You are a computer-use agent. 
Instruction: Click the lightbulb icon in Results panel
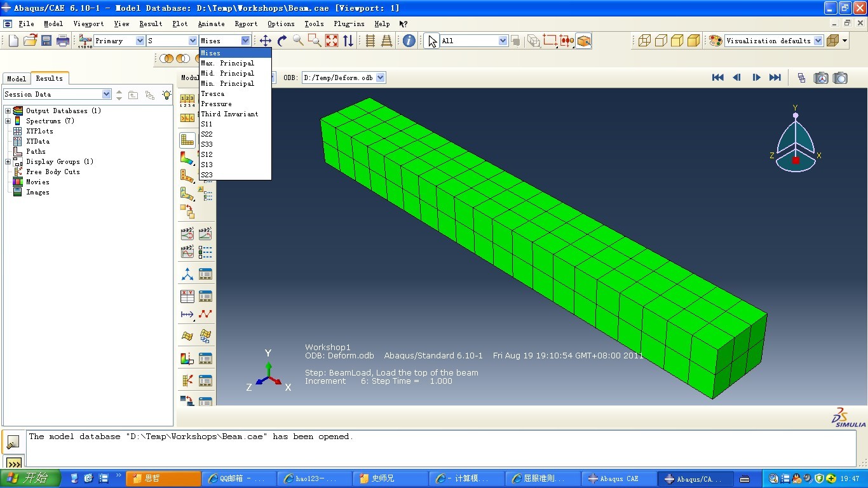tap(166, 95)
